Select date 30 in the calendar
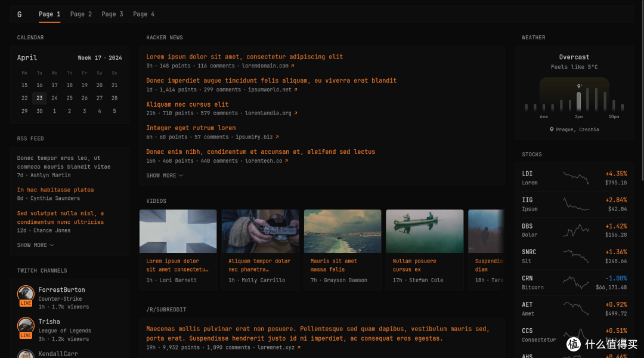 pyautogui.click(x=39, y=111)
